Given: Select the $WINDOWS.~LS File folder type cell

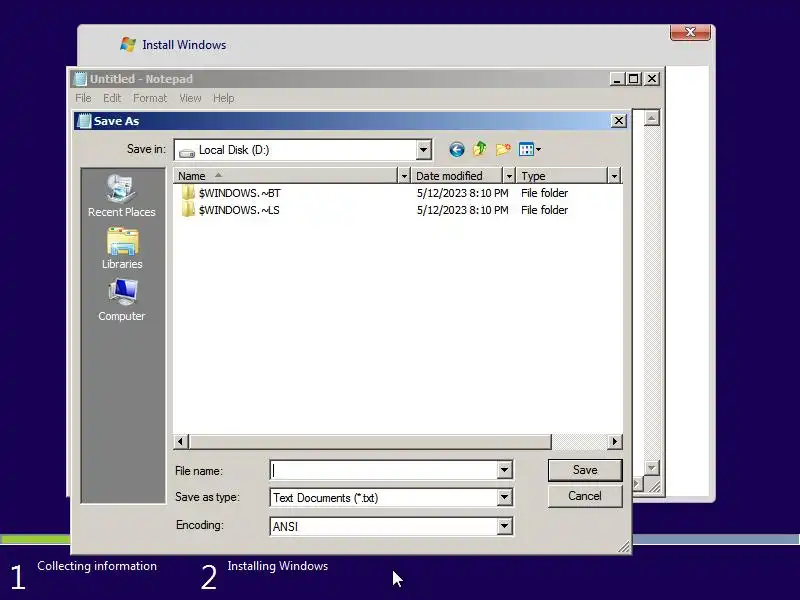Looking at the screenshot, I should pos(544,210).
